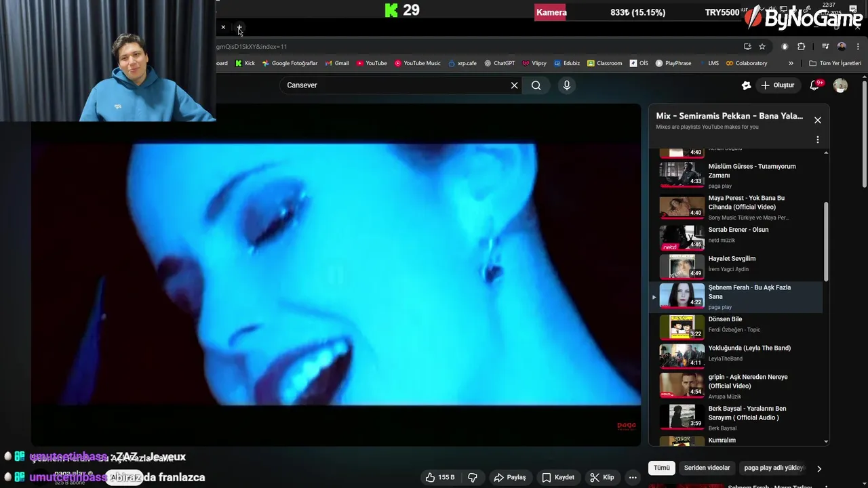Open Chrome three-dot menu
Image resolution: width=868 pixels, height=488 pixels.
point(858,47)
